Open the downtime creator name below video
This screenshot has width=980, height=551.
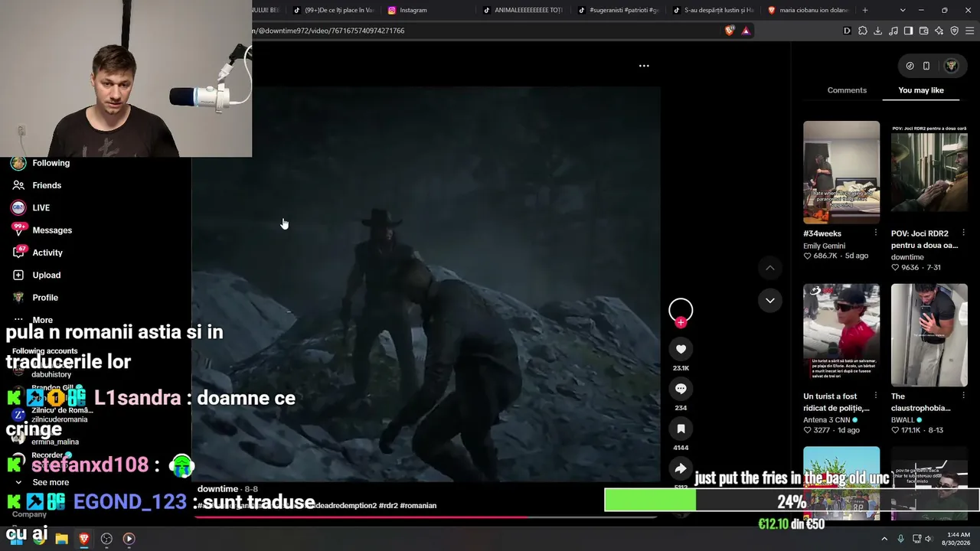(217, 489)
